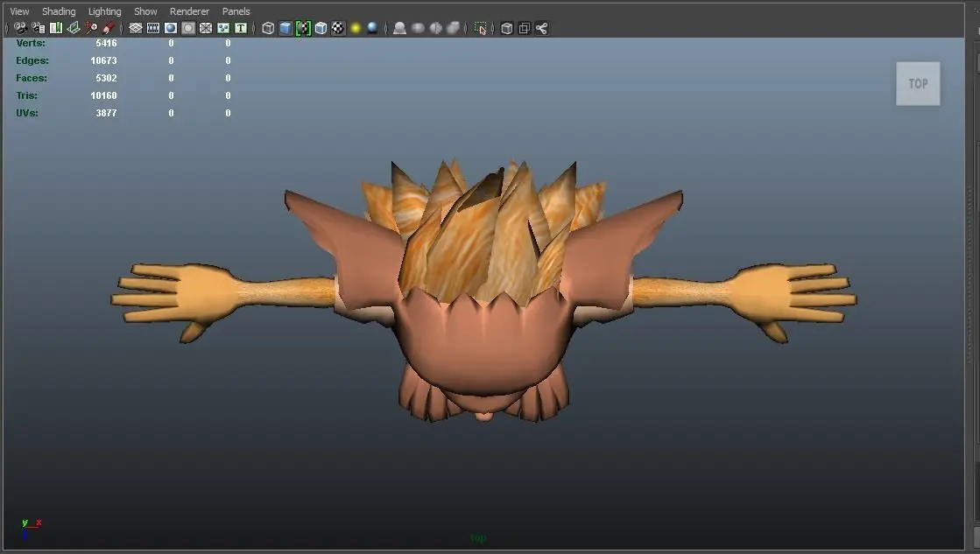Toggle the X-Ray Joints icon
Viewport: 980px width, 554px height.
click(x=542, y=28)
